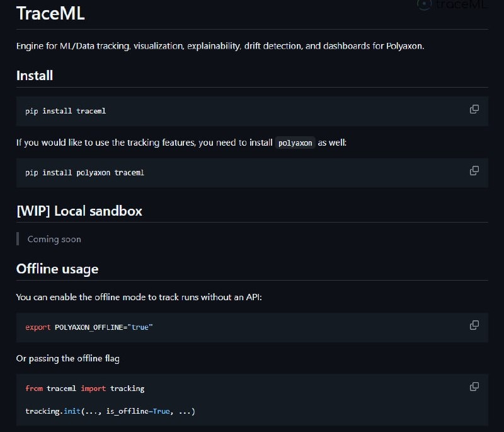Copy the export POLYAXON_OFFLINE command

tap(474, 325)
